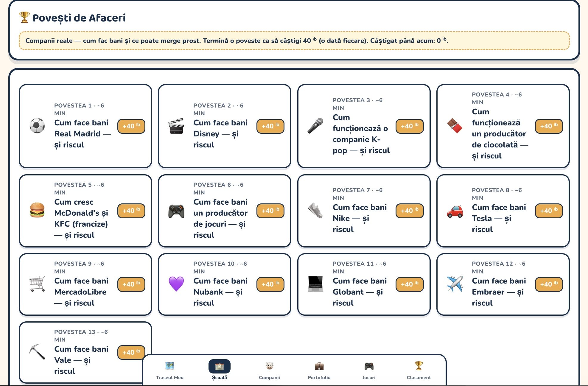
Task: Click the +40 reward badge for Nike
Action: pyautogui.click(x=410, y=211)
